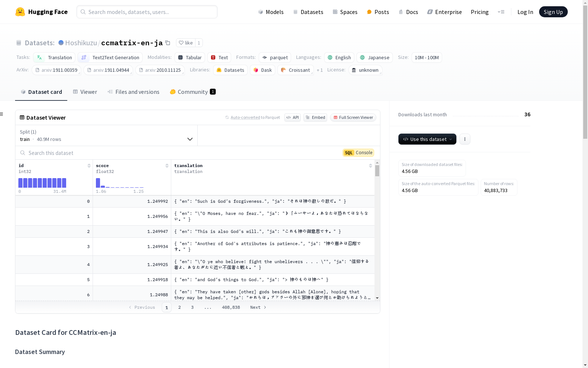Image resolution: width=588 pixels, height=368 pixels.
Task: Switch to the Dataset card tab
Action: coord(41,92)
